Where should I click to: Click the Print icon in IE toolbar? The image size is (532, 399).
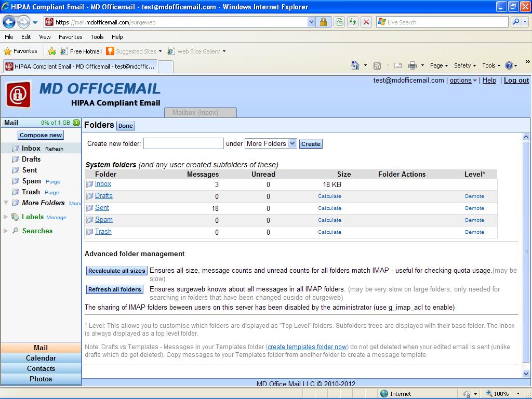pos(413,65)
